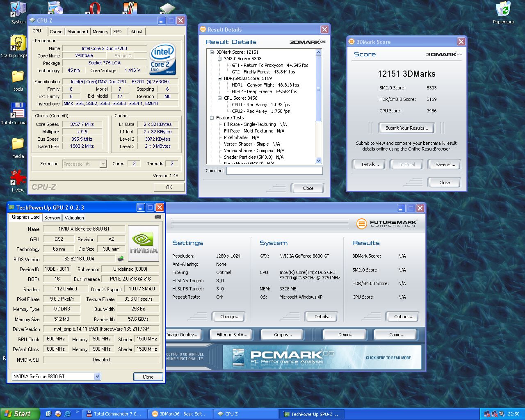Switch to Total Commander taskbar button
The image size is (525, 420).
114,414
